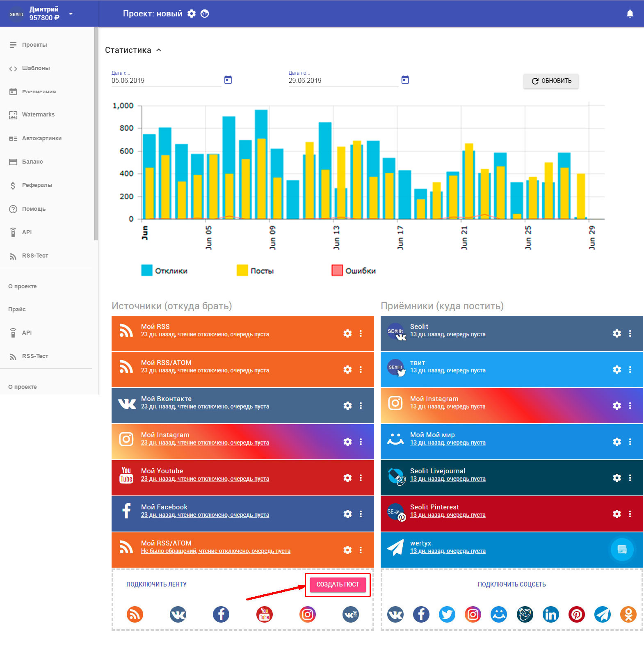This screenshot has width=644, height=655.
Task: Add YouTube feed source icon
Action: tap(264, 614)
